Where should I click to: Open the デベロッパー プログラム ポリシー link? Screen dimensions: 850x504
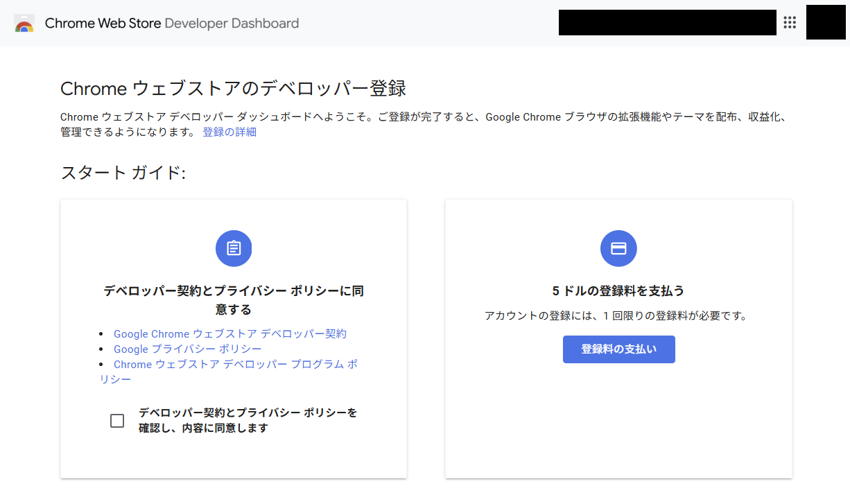236,365
